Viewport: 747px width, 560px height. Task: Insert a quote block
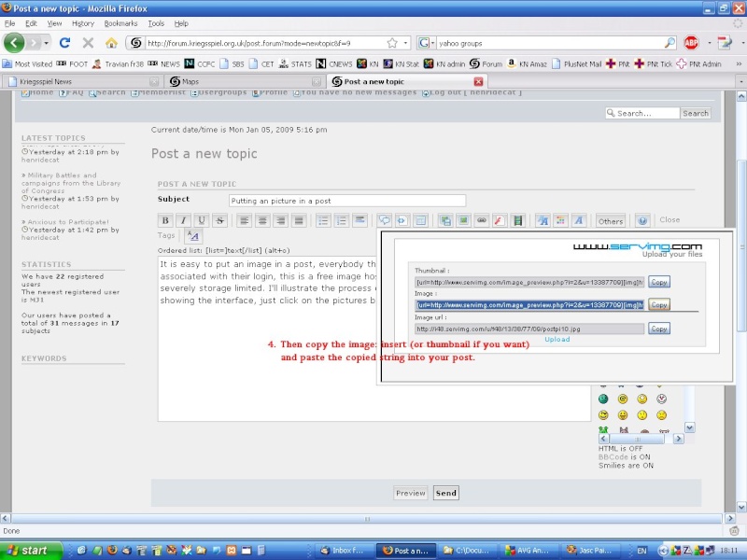pyautogui.click(x=385, y=220)
